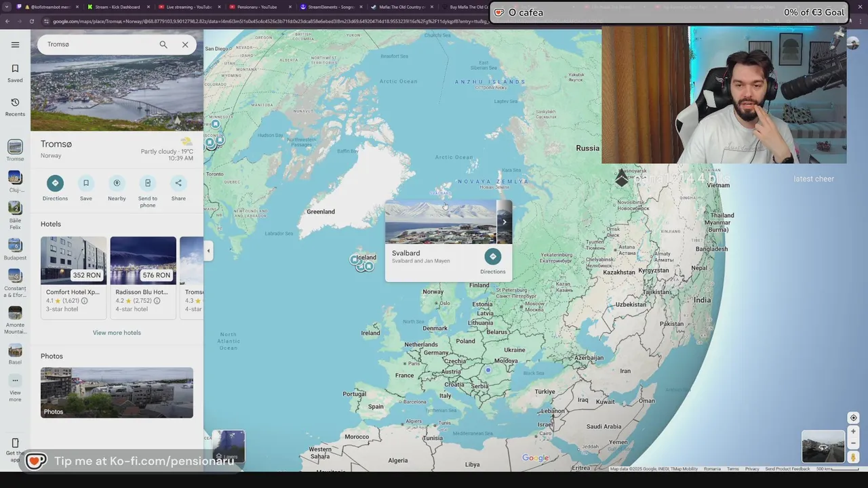Click info icon next to Comfort Hotel rating

click(x=84, y=301)
